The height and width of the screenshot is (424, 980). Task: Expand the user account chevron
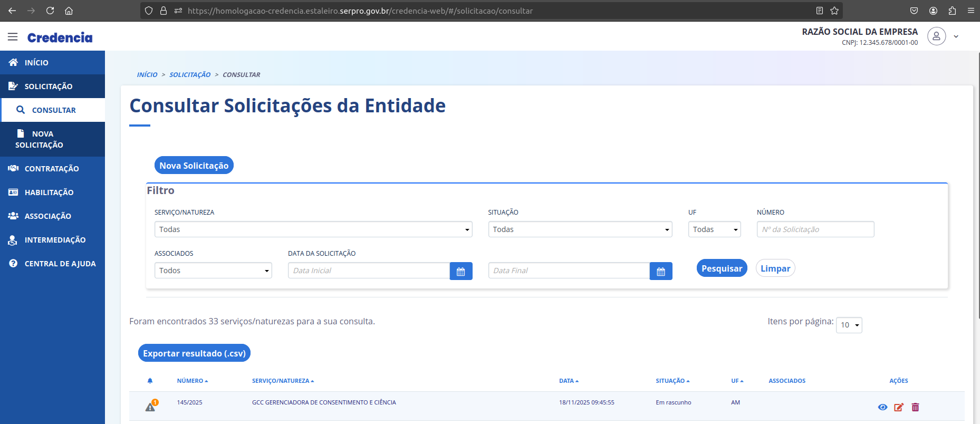[956, 36]
